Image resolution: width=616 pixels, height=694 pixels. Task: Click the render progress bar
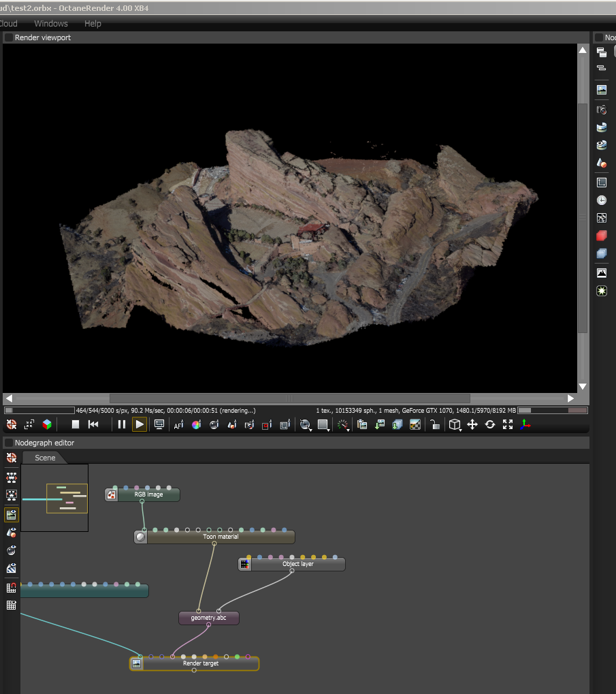[x=39, y=410]
